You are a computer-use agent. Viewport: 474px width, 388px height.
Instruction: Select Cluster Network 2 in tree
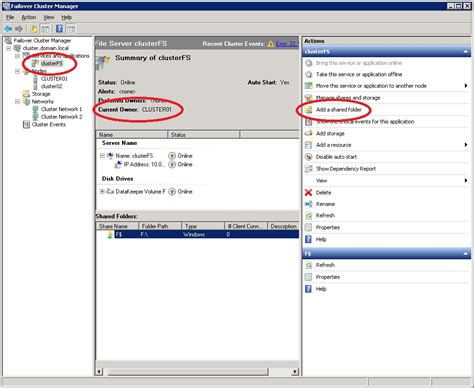pyautogui.click(x=61, y=117)
